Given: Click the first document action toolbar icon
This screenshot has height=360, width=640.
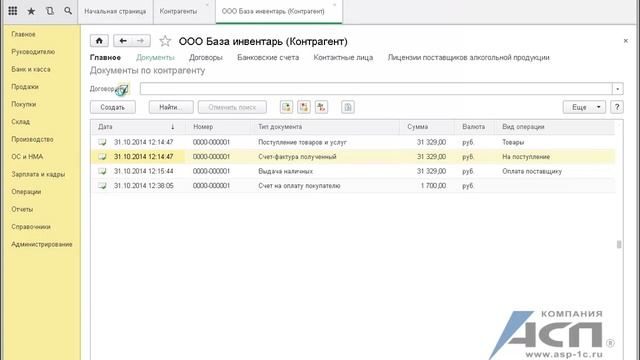Looking at the screenshot, I should click(x=287, y=107).
